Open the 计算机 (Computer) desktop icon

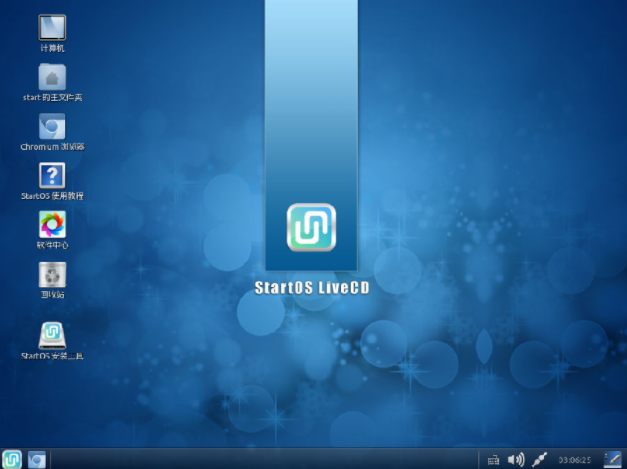point(52,27)
